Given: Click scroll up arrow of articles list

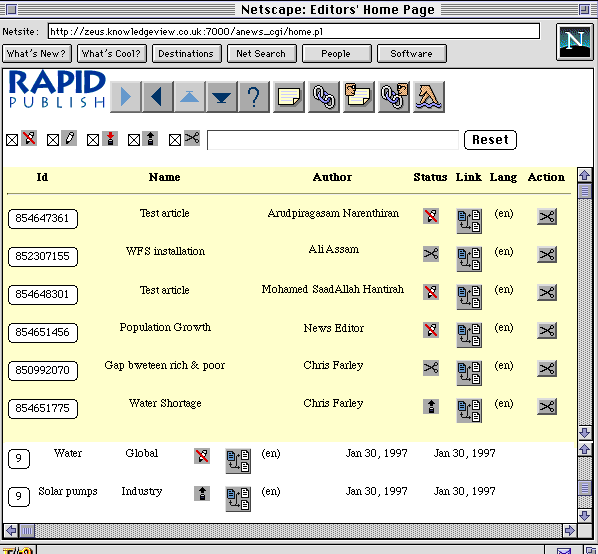Looking at the screenshot, I should 584,175.
